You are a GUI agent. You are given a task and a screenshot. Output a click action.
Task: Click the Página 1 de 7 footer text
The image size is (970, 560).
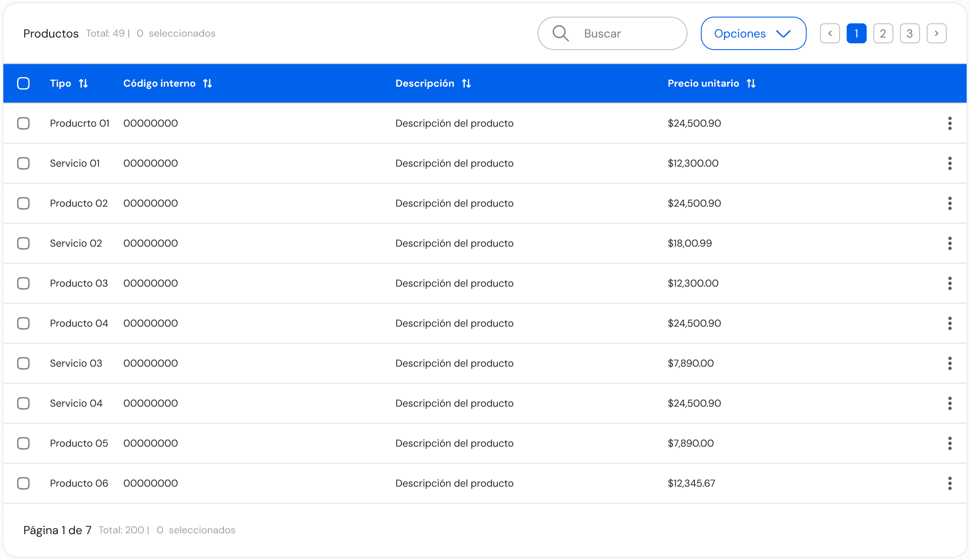click(x=57, y=530)
